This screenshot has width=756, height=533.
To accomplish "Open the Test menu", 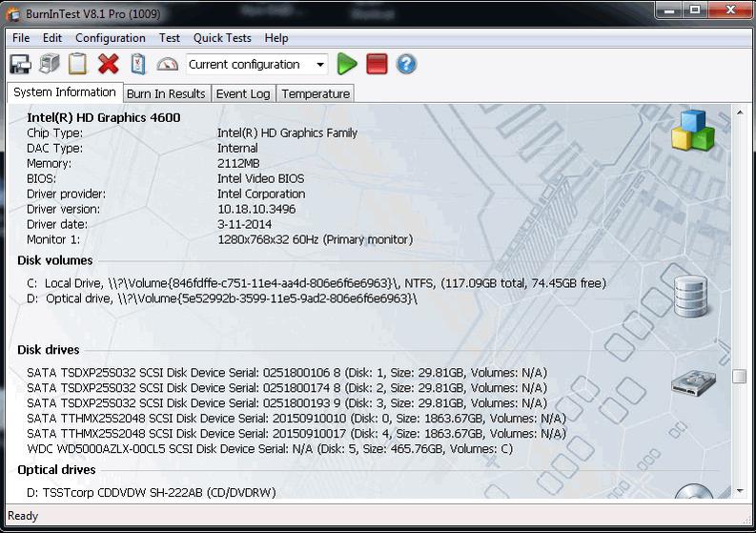I will pos(170,38).
